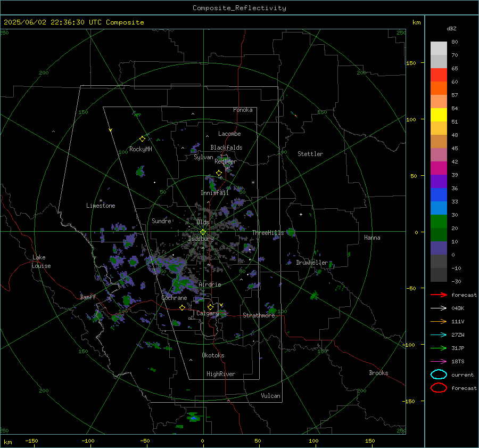Click the Drumheller city label
The image size is (479, 448).
point(312,263)
